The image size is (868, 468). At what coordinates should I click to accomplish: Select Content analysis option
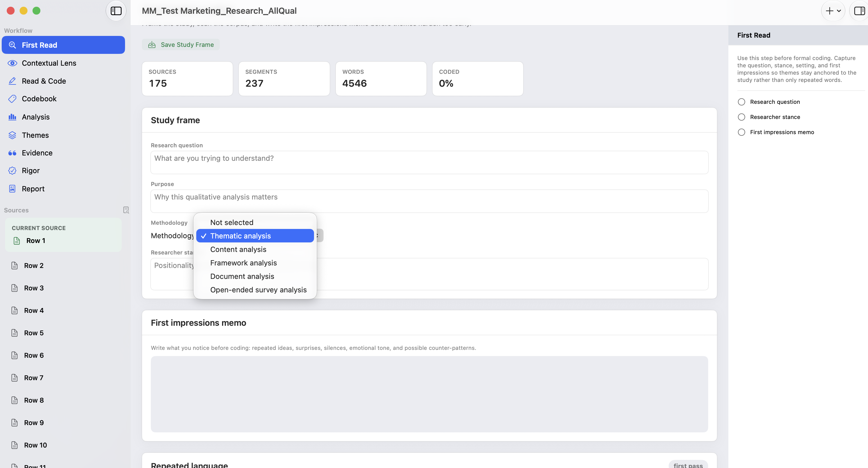click(255, 249)
